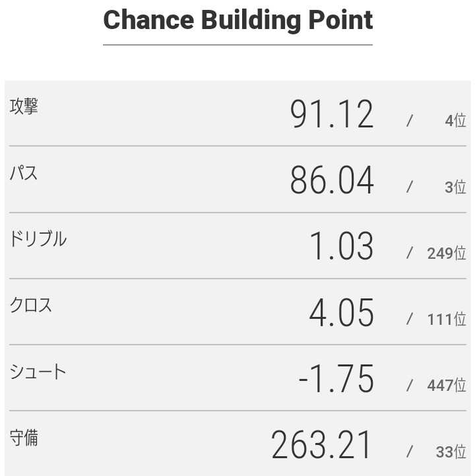Viewport: 475px width, 476px height.
Task: Select the クロス row label
Action: (x=31, y=305)
